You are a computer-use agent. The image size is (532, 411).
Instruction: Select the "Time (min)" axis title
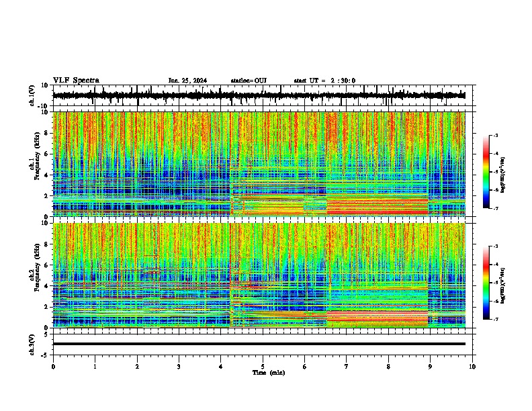269,373
